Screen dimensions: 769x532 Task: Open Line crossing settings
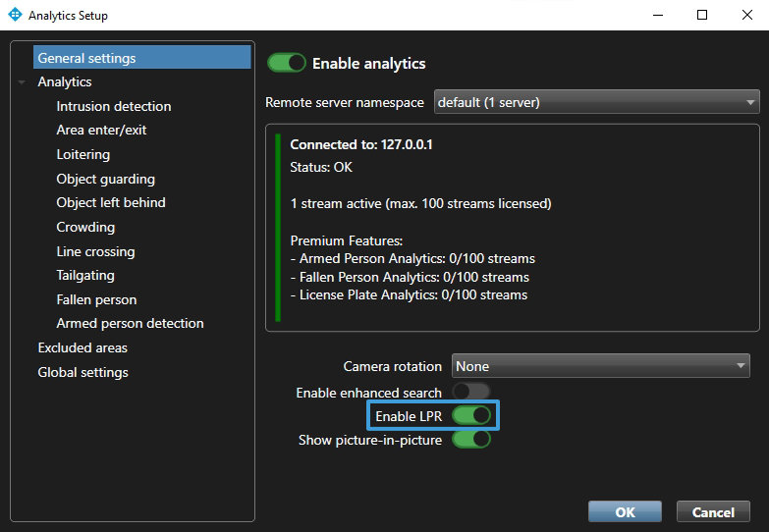click(x=95, y=251)
